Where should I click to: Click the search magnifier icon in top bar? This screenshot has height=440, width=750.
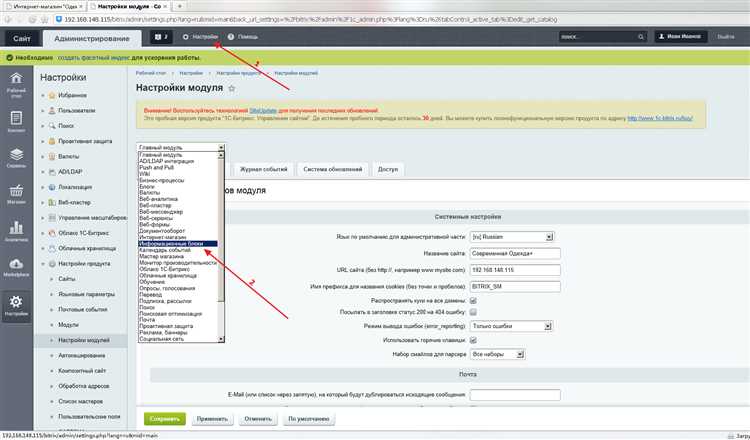[640, 37]
